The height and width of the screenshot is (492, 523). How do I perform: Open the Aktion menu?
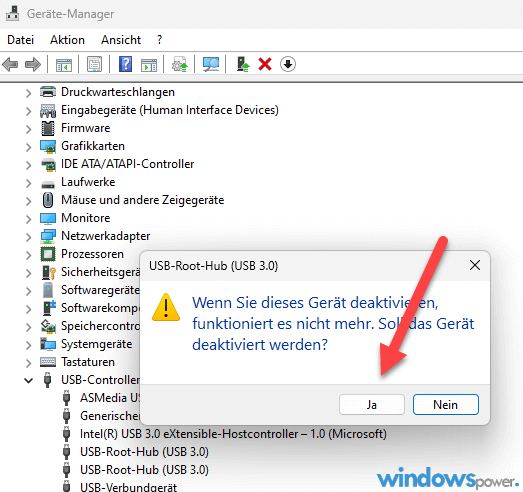pyautogui.click(x=67, y=40)
